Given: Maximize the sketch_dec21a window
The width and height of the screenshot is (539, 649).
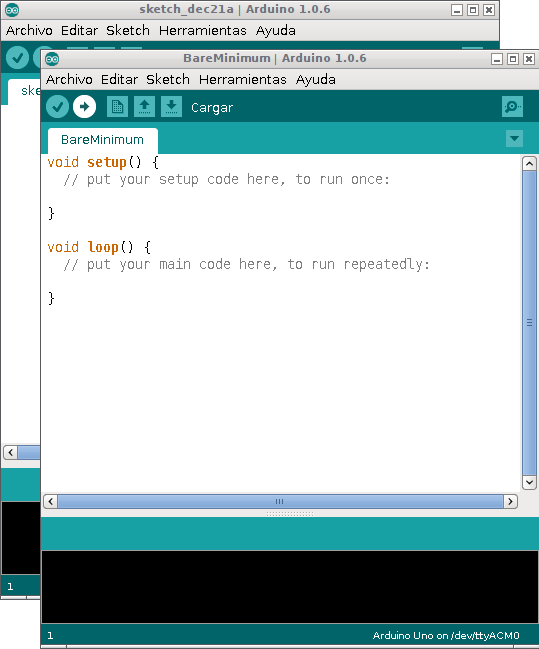Looking at the screenshot, I should coord(472,10).
